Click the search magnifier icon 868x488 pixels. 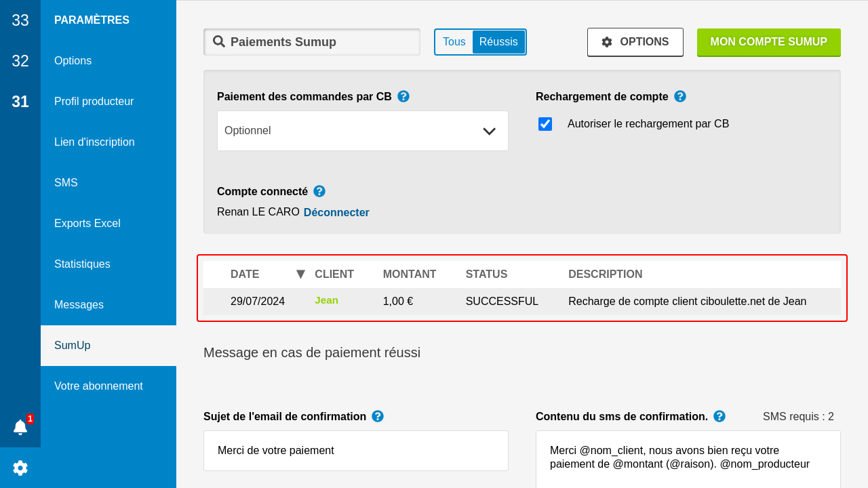pos(219,41)
